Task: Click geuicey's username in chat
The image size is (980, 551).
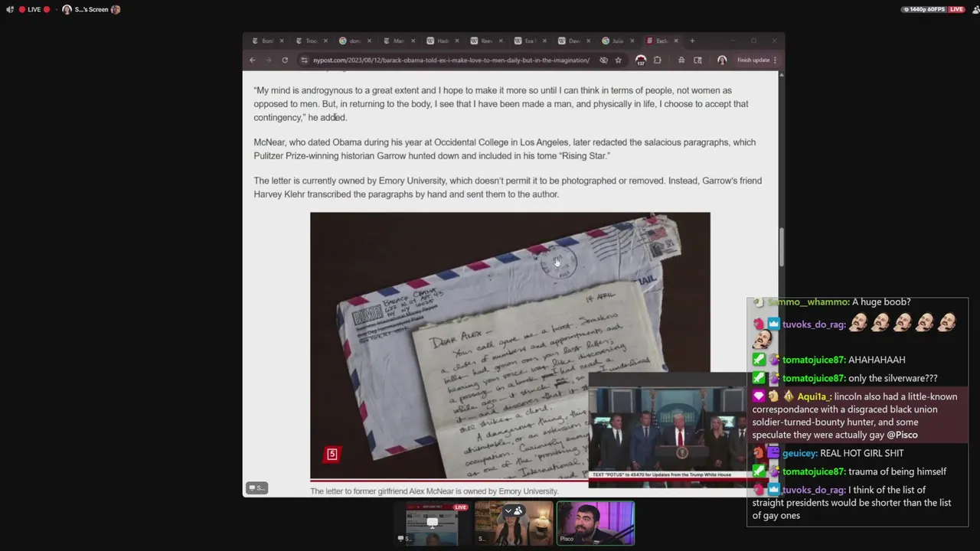Action: (x=799, y=453)
